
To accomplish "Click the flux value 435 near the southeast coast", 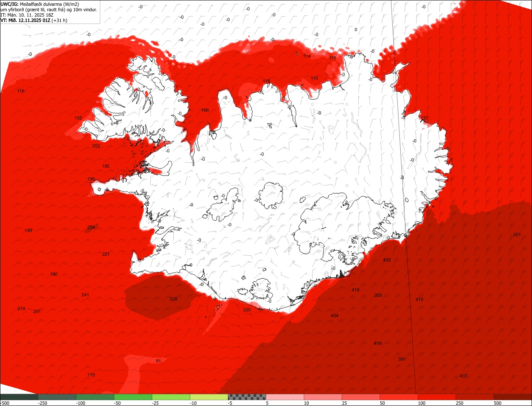I will [387, 260].
